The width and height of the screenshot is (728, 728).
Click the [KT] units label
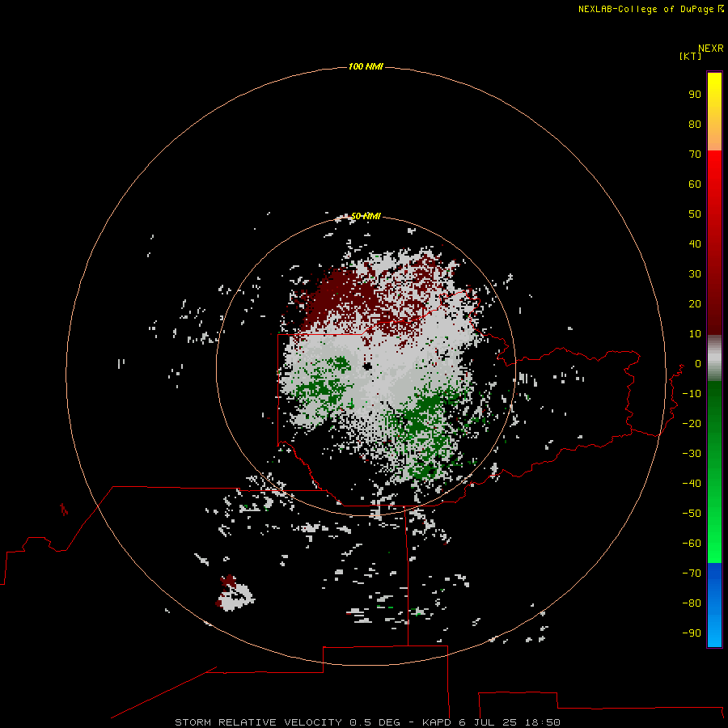[691, 56]
